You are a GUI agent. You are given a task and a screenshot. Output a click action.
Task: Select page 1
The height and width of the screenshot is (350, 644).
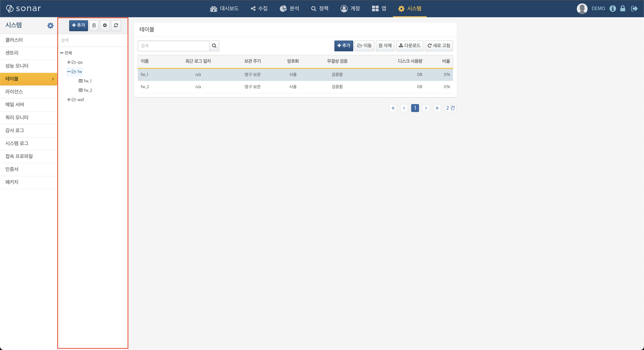pyautogui.click(x=415, y=108)
